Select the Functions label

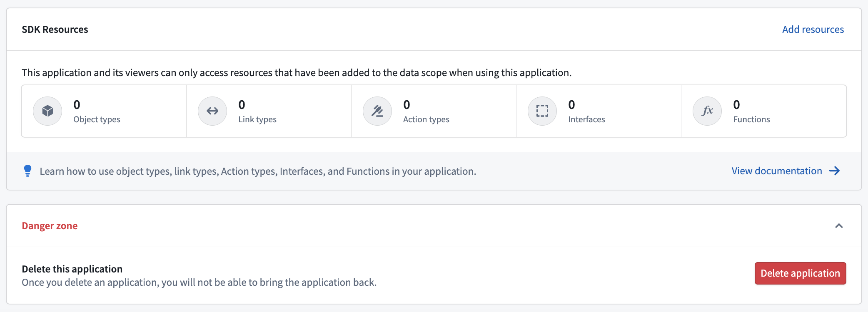pyautogui.click(x=751, y=119)
